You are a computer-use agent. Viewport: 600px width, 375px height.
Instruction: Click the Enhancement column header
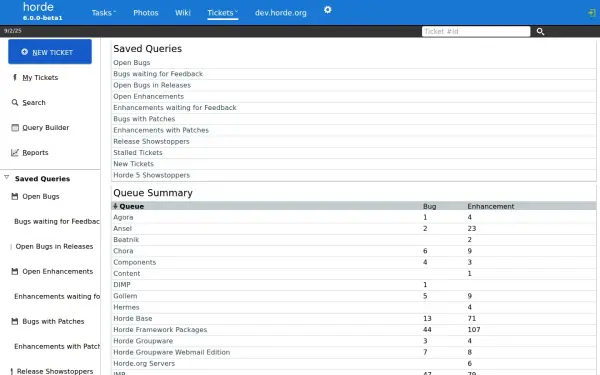491,206
